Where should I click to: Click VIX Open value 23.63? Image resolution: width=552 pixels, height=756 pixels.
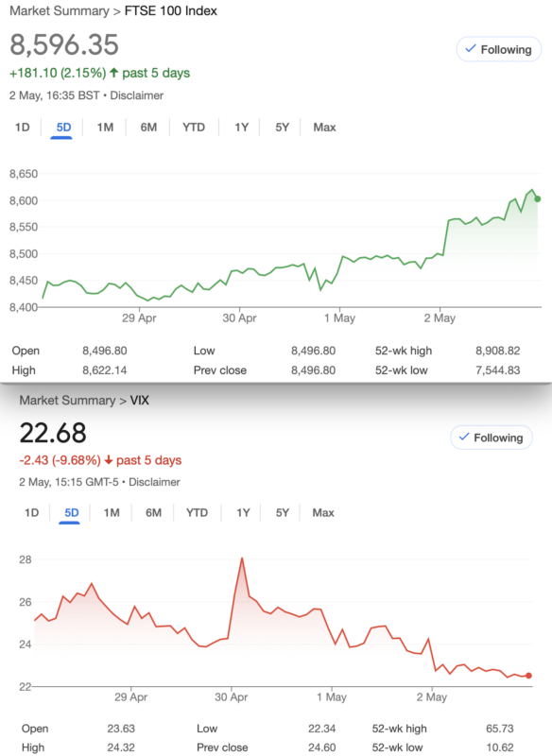point(121,729)
